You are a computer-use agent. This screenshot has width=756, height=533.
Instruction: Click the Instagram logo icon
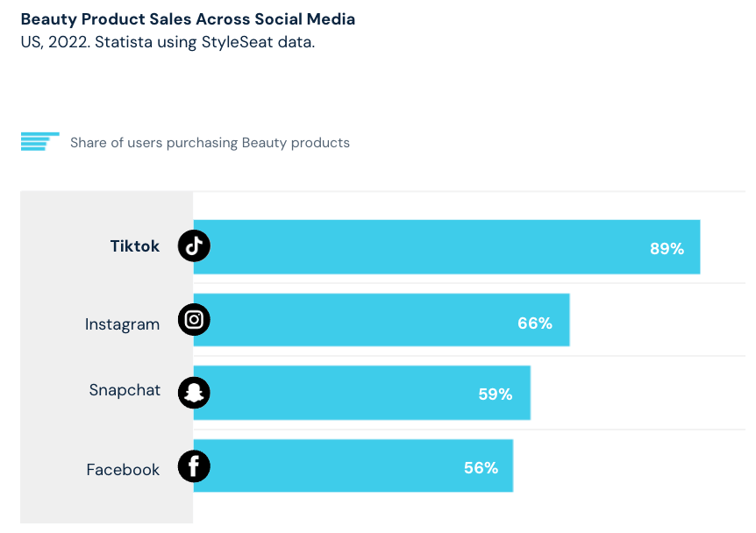(194, 319)
